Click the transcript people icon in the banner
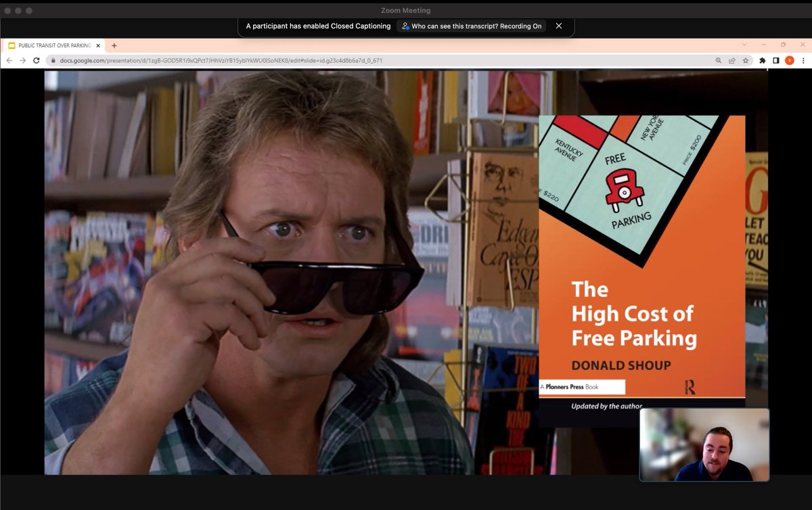812x510 pixels. tap(405, 26)
